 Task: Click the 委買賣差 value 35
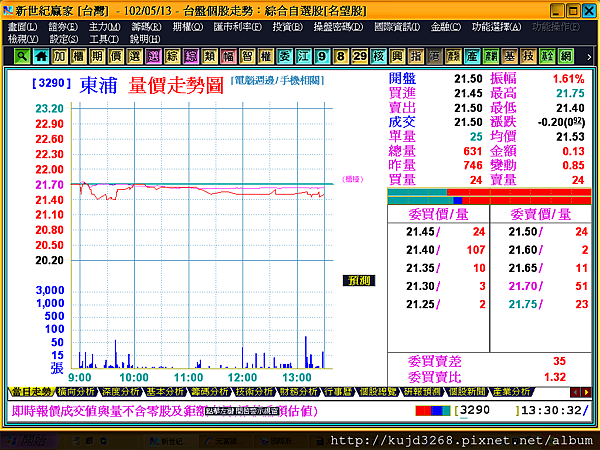[x=559, y=361]
